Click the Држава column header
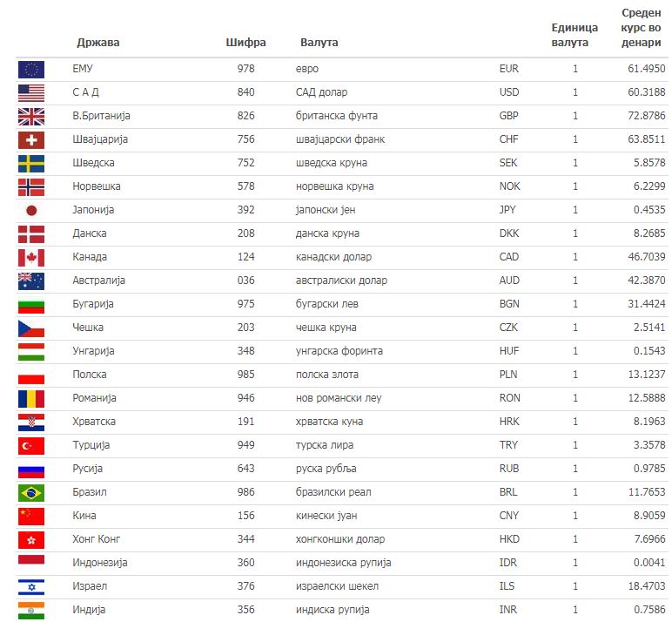Viewport: 672px width, 622px height. 98,42
